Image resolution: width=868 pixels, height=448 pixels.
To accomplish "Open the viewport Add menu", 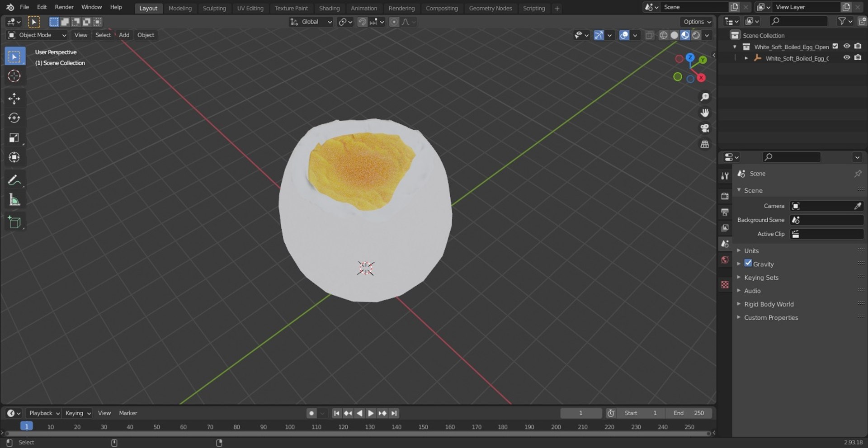I will 124,35.
